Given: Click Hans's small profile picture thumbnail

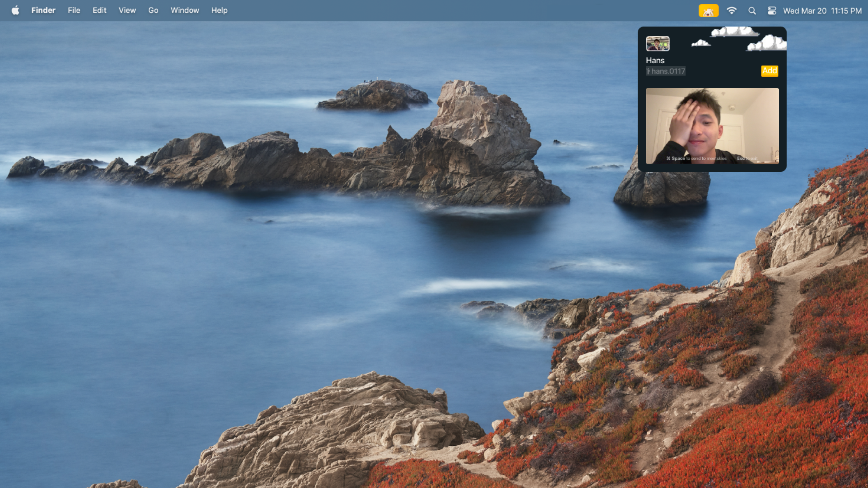Looking at the screenshot, I should (658, 44).
